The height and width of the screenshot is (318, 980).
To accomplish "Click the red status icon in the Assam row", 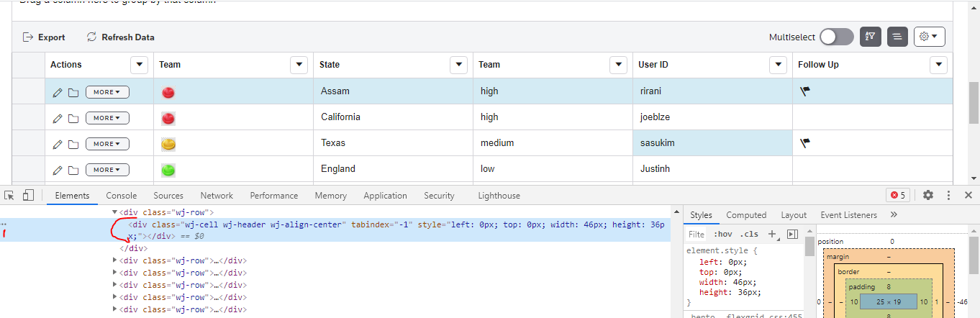I will [168, 93].
